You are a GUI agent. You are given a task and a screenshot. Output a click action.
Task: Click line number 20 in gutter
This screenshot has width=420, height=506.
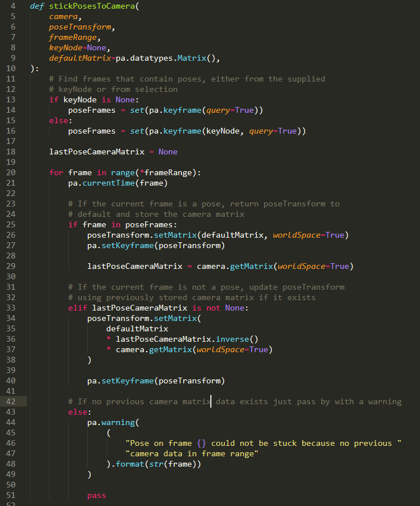coord(10,173)
